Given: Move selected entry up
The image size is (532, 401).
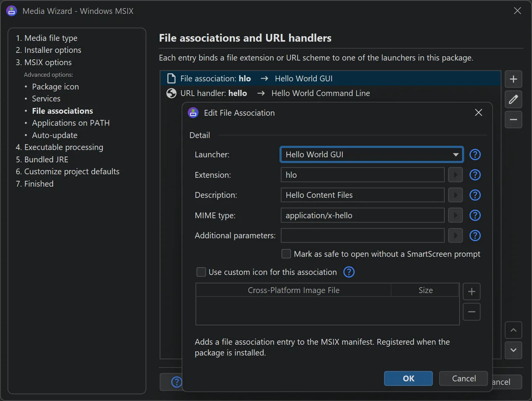Looking at the screenshot, I should (513, 330).
